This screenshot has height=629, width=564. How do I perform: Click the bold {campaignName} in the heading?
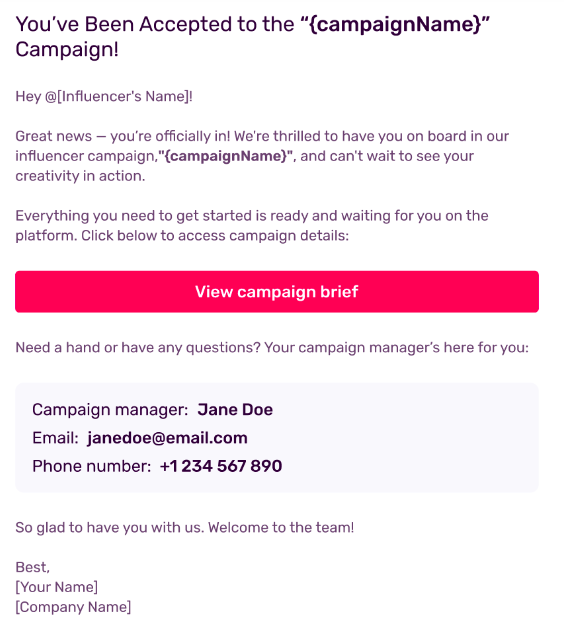395,24
